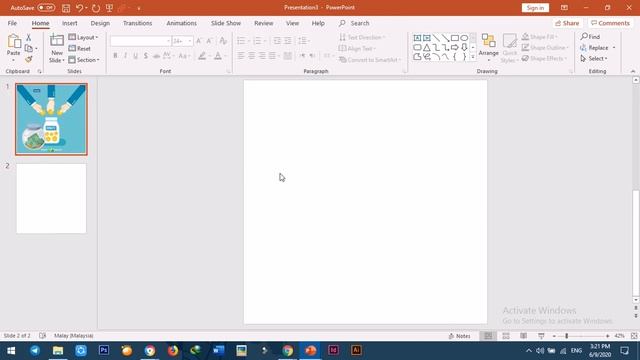
Task: Open Word from the taskbar
Action: [x=218, y=350]
